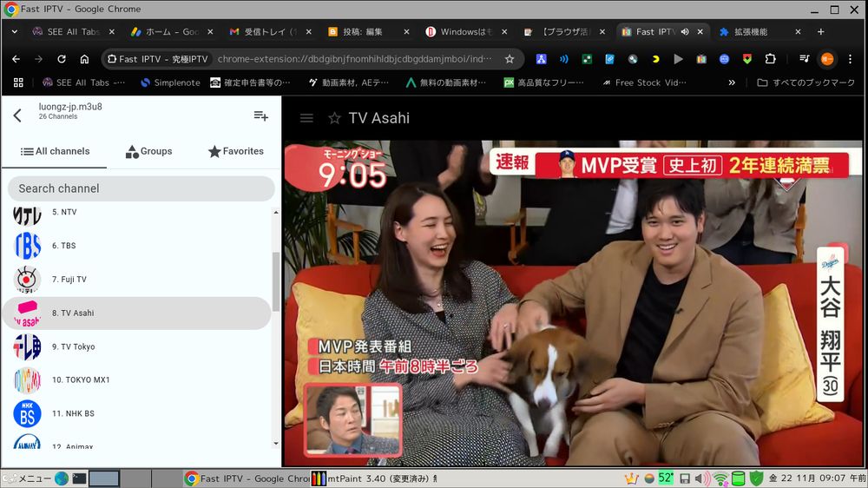The image size is (868, 488).
Task: Click the Fuji TV channel logo
Action: (27, 280)
